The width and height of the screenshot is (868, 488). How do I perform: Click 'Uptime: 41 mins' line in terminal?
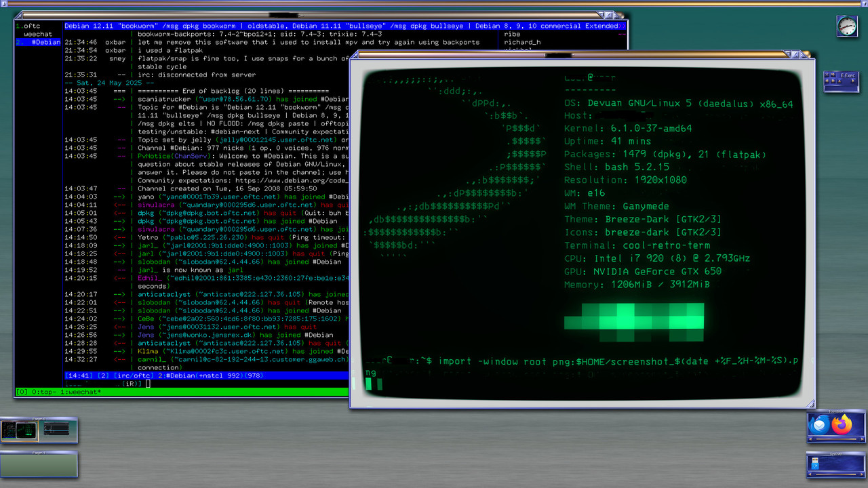pyautogui.click(x=608, y=141)
